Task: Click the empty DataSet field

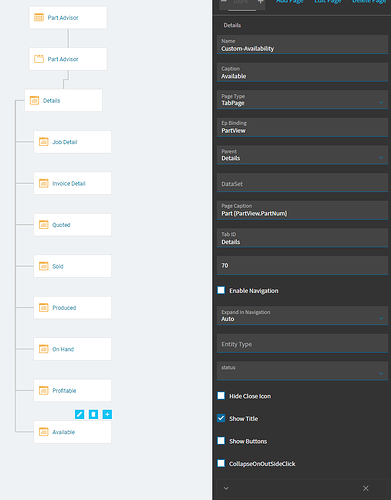Action: click(x=302, y=183)
